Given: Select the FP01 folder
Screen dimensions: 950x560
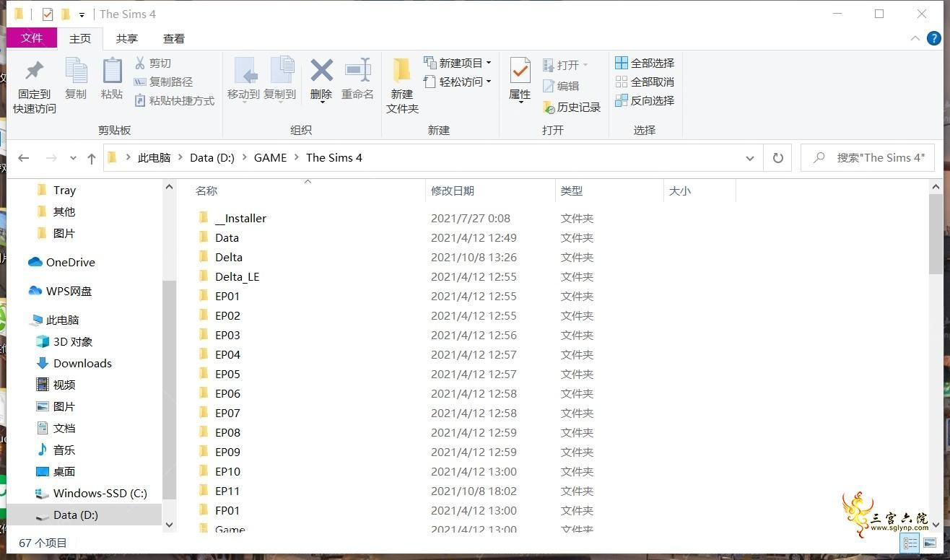Looking at the screenshot, I should pos(227,510).
